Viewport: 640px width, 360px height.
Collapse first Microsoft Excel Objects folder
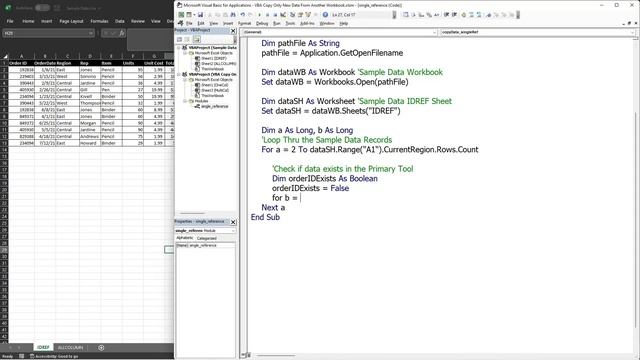184,53
